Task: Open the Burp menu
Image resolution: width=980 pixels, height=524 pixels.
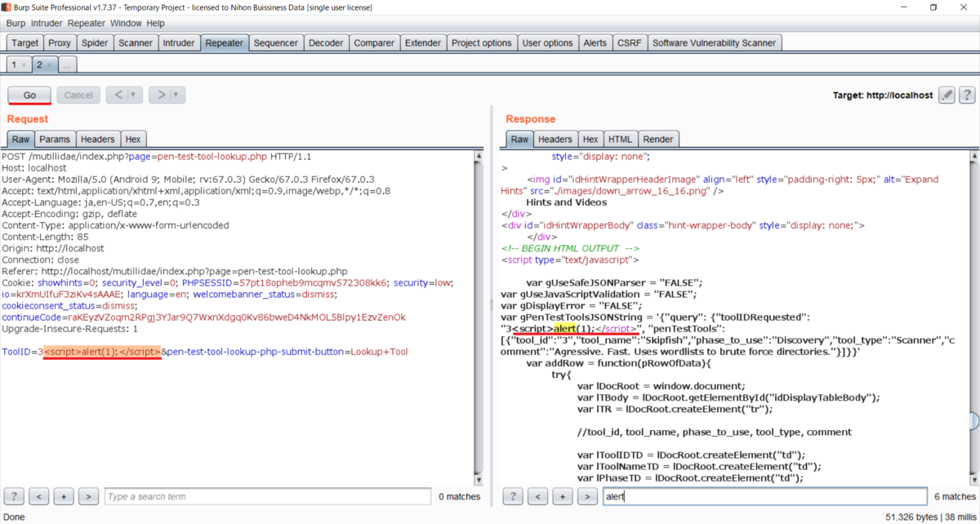Action: (16, 24)
